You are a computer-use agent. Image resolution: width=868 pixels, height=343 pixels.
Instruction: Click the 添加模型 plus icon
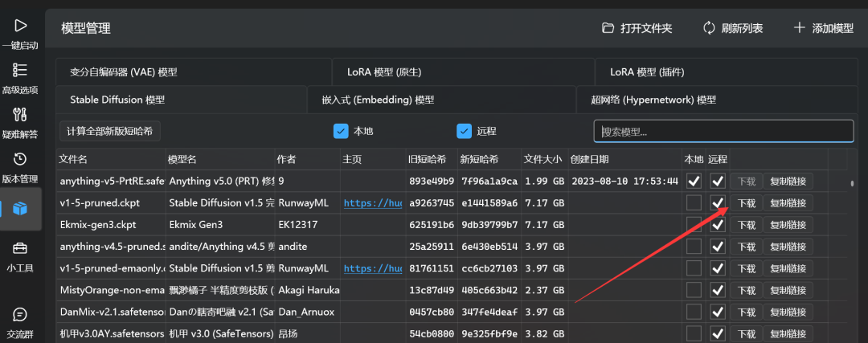click(799, 27)
